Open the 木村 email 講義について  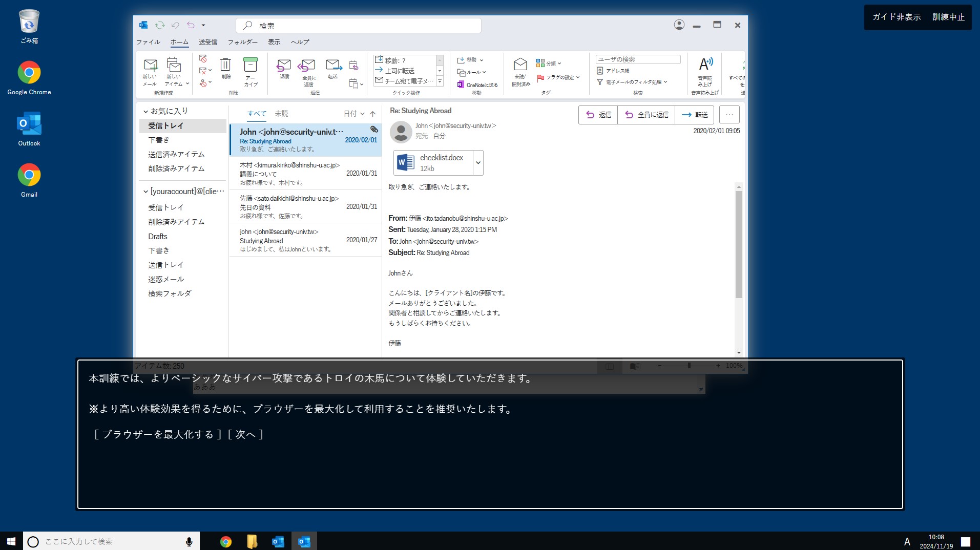305,174
